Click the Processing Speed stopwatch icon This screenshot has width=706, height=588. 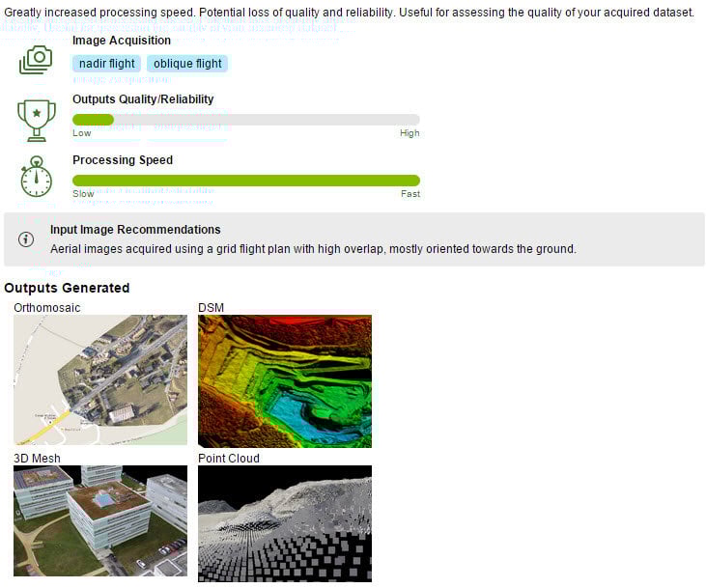36,177
